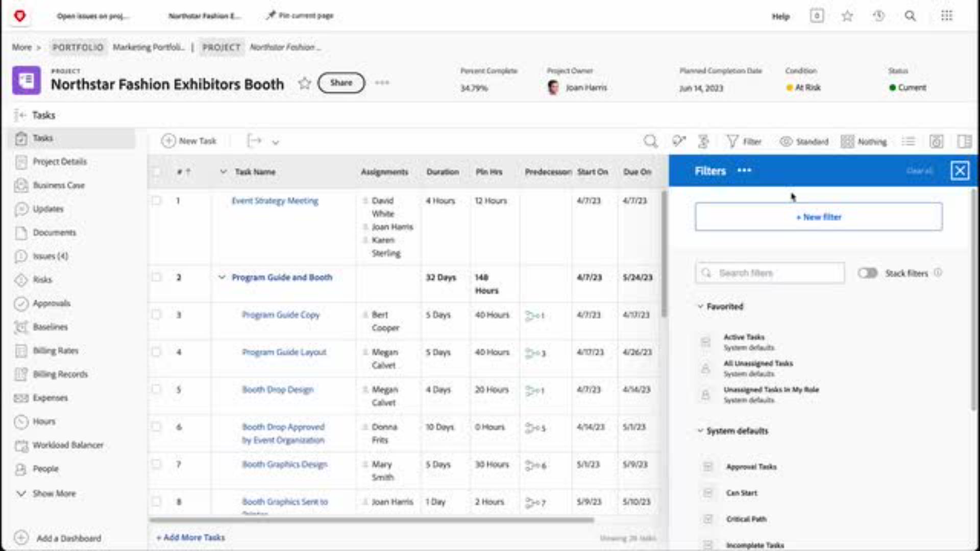Open the Booth Drop Design task link

pos(277,389)
